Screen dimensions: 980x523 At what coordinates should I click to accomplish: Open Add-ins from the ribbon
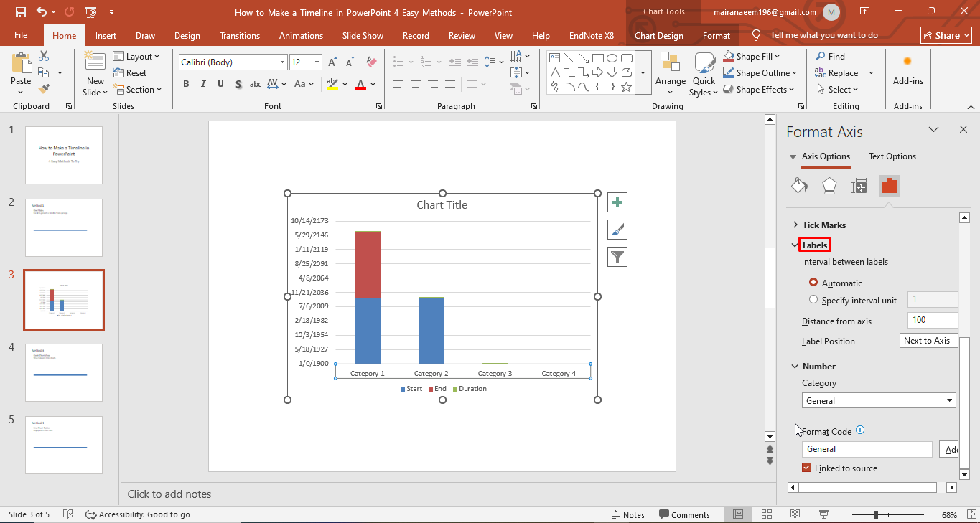(x=907, y=72)
